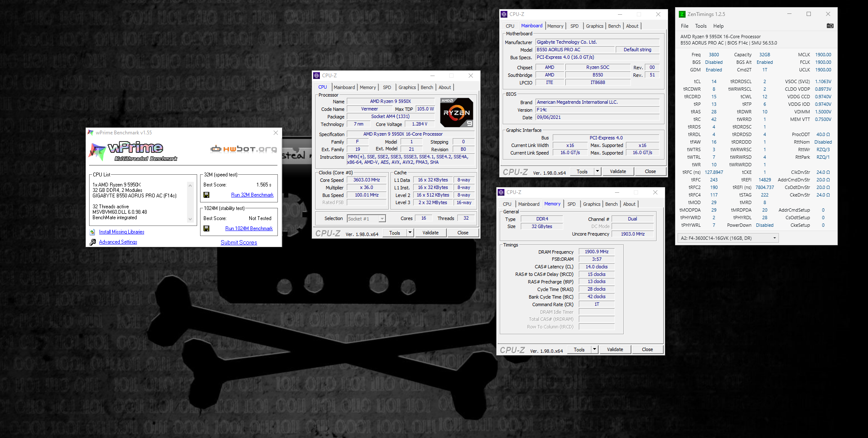
Task: Click the Run 1024M Benchmark link
Action: coord(249,228)
